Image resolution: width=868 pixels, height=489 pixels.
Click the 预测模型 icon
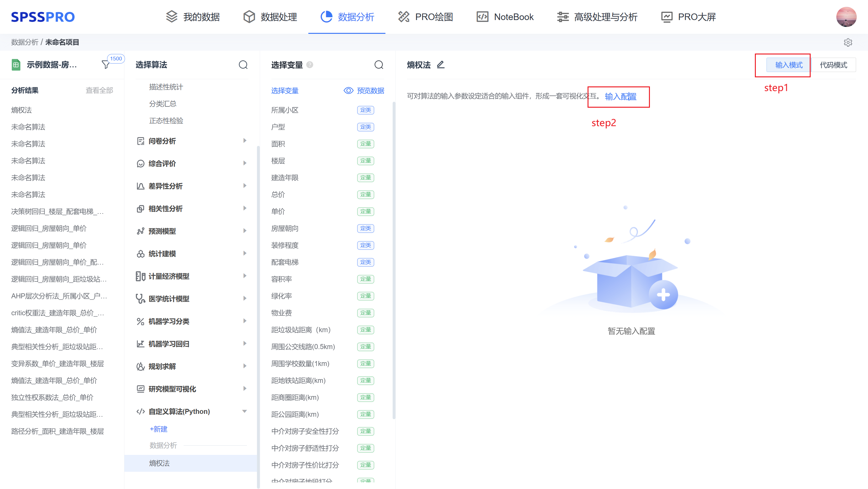click(140, 231)
